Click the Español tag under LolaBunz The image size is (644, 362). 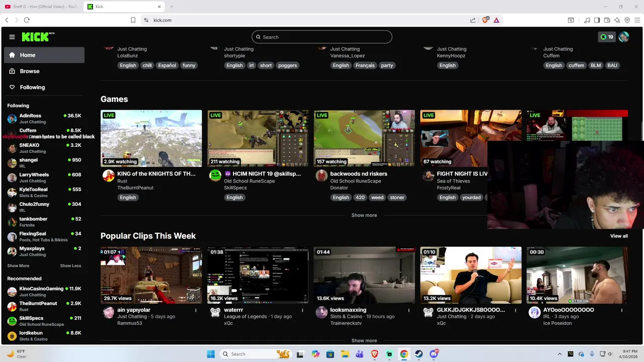[167, 65]
